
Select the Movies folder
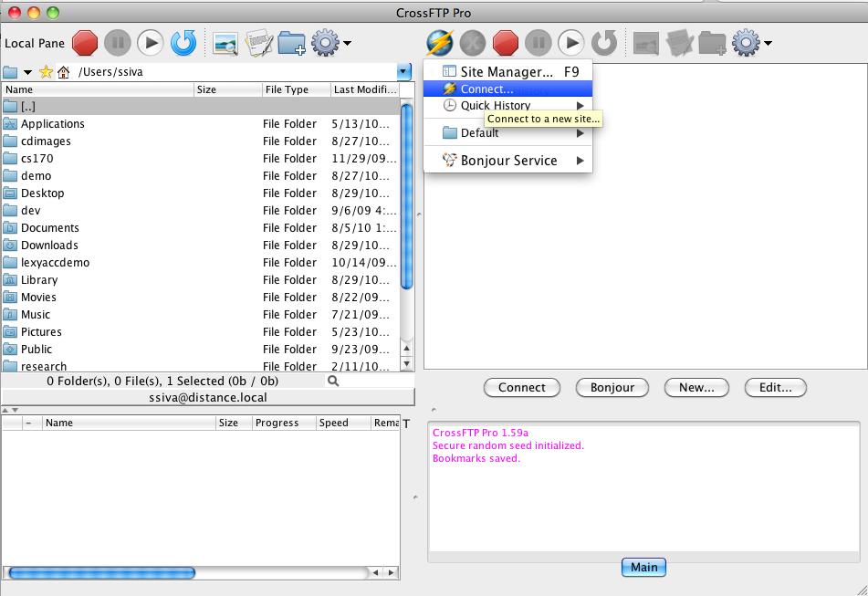pos(201,298)
